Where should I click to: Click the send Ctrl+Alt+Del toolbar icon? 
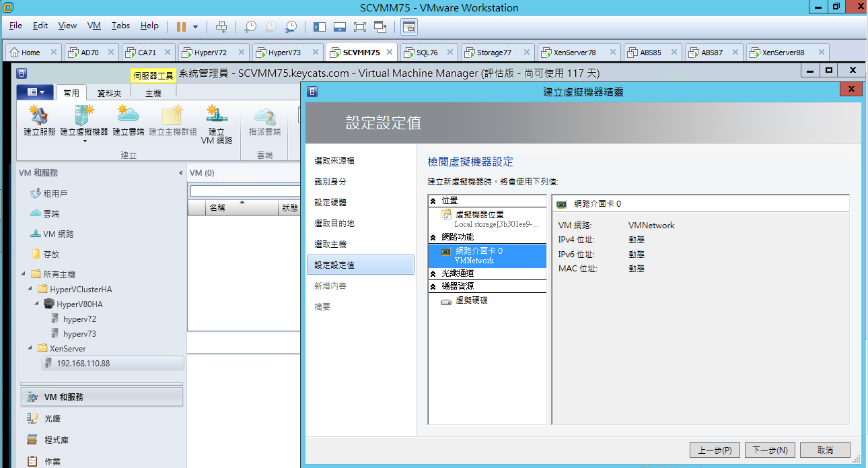[x=221, y=26]
